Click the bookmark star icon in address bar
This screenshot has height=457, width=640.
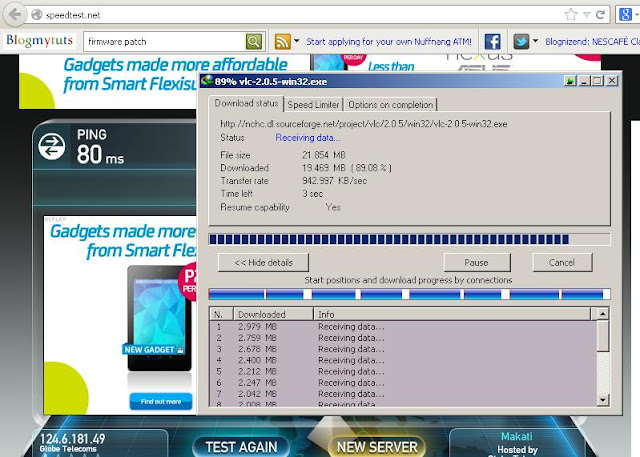click(571, 15)
